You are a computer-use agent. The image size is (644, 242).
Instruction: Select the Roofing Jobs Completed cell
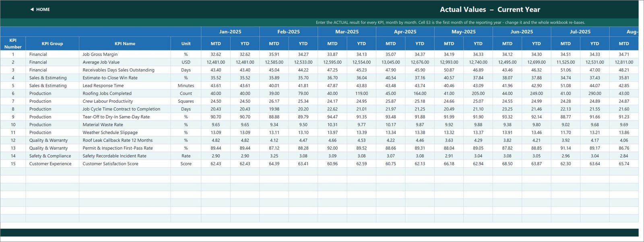[125, 93]
